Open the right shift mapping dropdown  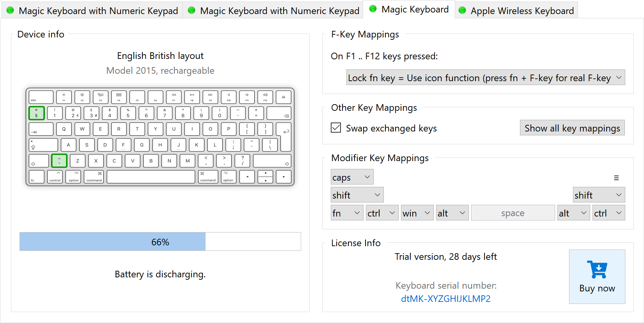599,195
